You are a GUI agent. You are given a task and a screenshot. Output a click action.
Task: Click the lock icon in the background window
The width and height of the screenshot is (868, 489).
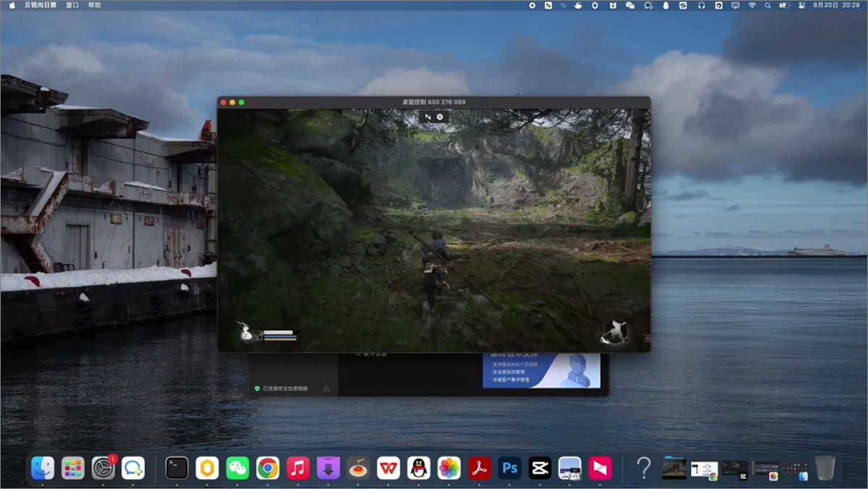326,388
